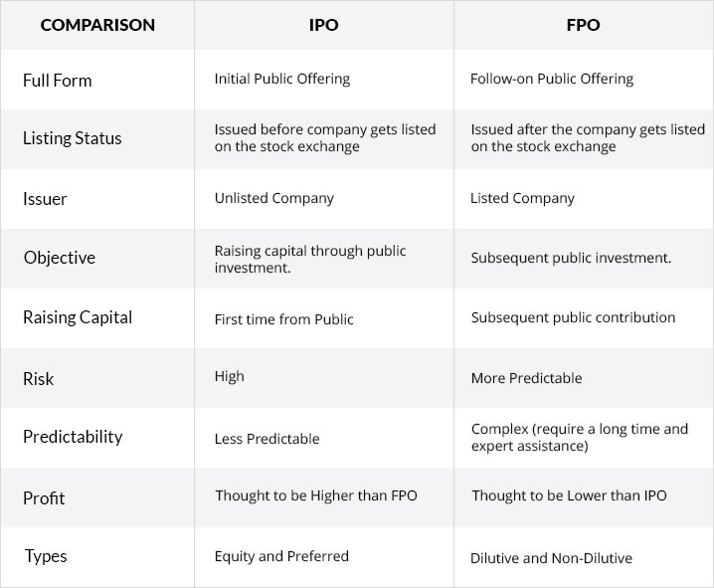
Task: Select the Dilutive and Non-Dilutive cell
Action: point(551,558)
